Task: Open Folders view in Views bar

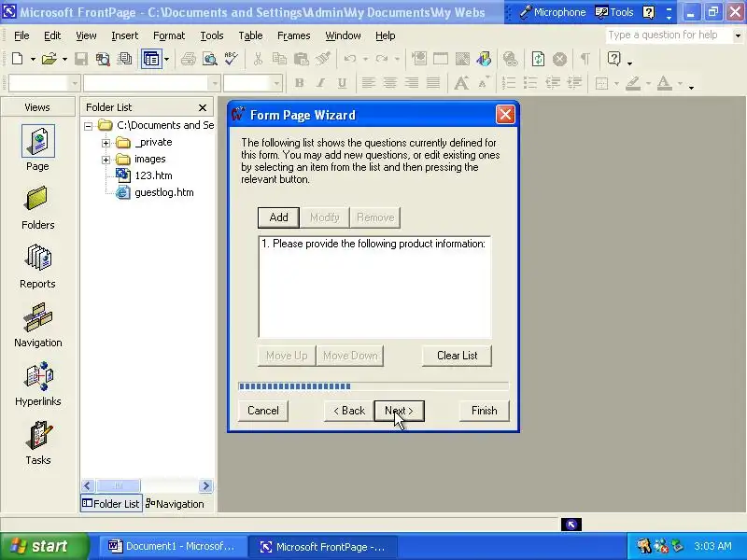Action: click(x=37, y=208)
